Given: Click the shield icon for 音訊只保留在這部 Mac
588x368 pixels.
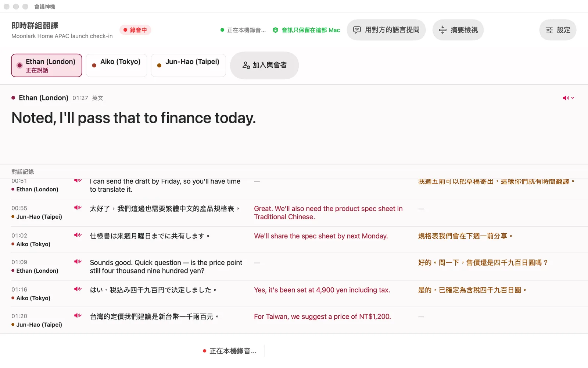Looking at the screenshot, I should tap(275, 30).
